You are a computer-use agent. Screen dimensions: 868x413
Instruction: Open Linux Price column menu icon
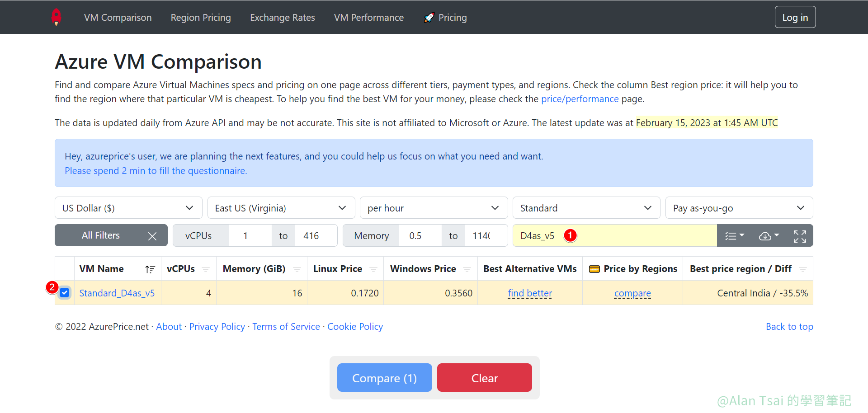click(x=373, y=269)
